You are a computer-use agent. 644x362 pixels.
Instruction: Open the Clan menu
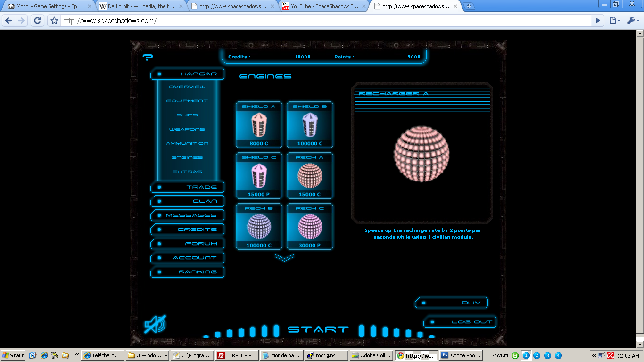[x=187, y=201]
